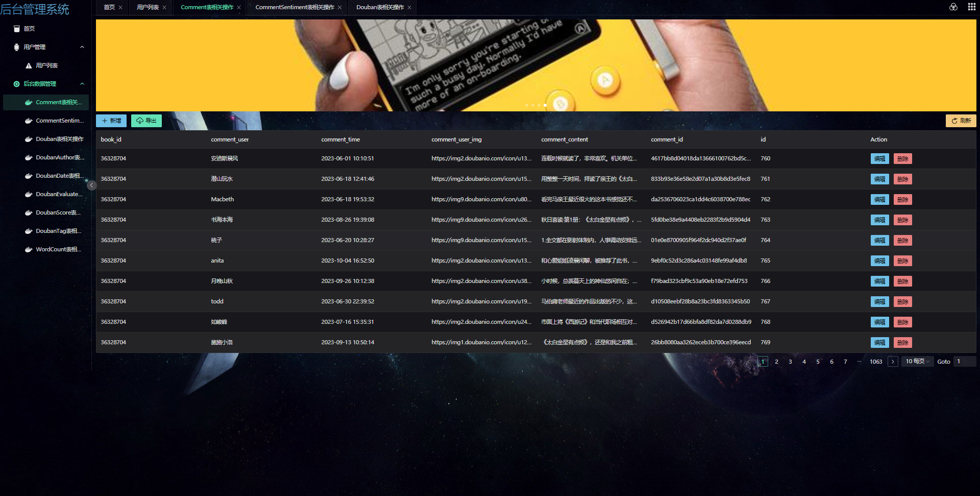Click 删除 for row id 765

[902, 261]
